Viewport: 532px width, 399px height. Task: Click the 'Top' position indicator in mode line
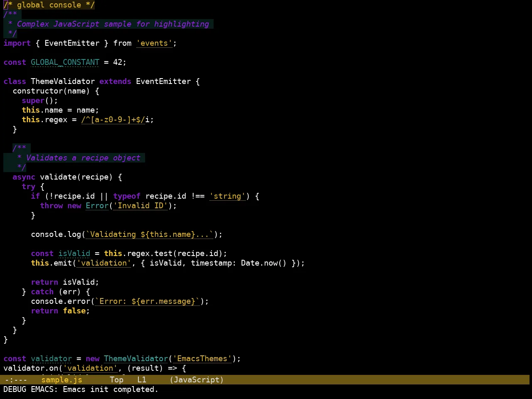(116, 379)
